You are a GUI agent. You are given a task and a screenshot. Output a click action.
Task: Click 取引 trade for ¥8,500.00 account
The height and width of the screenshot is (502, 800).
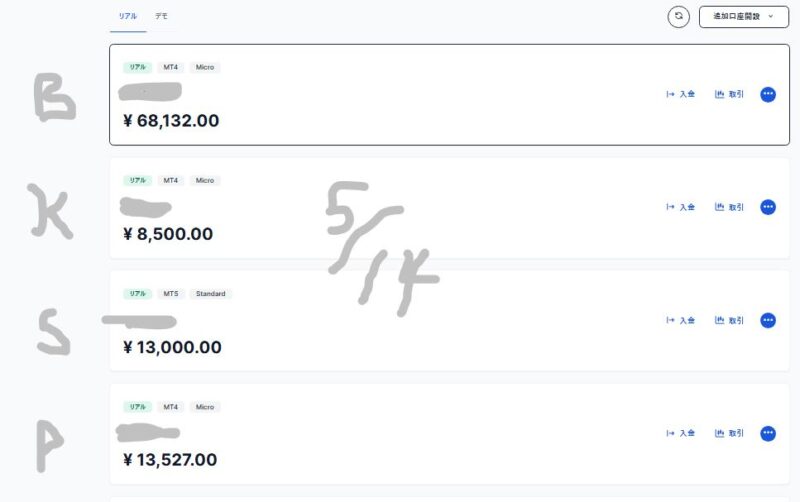coord(729,207)
